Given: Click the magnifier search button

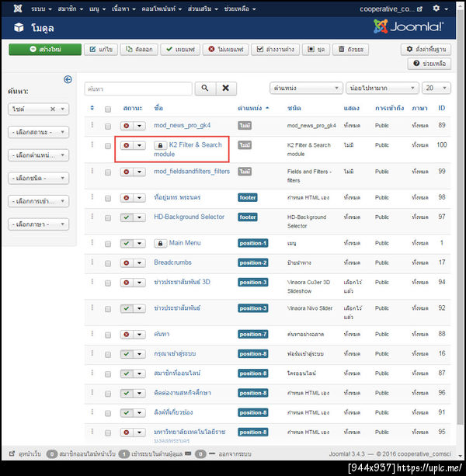Looking at the screenshot, I should click(x=205, y=89).
